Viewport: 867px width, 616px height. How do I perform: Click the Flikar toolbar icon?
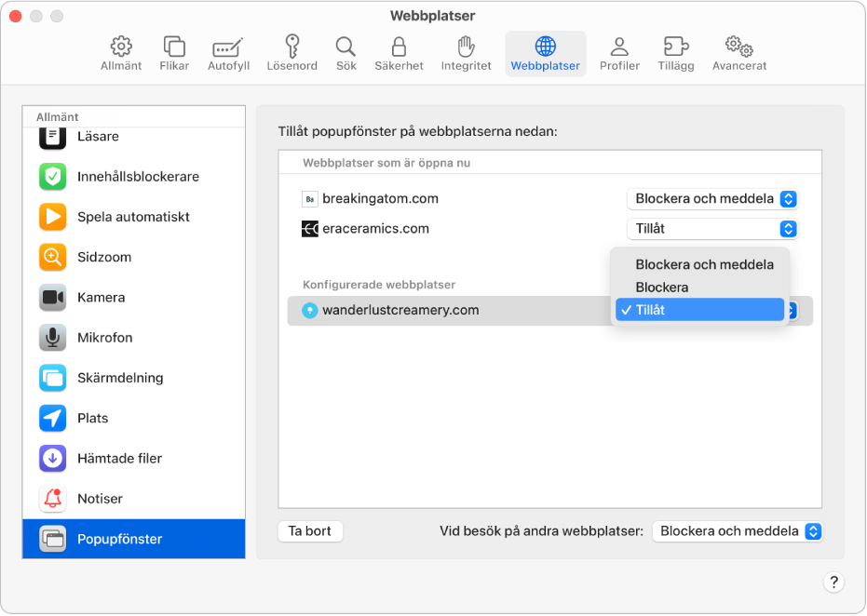click(x=174, y=47)
